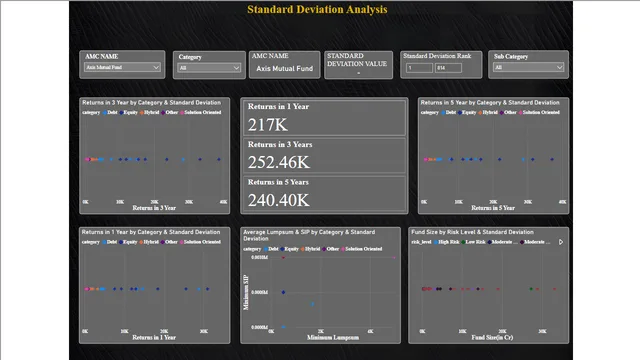The width and height of the screenshot is (640, 360).
Task: Show more legend items in Fund Size chart
Action: pyautogui.click(x=561, y=242)
